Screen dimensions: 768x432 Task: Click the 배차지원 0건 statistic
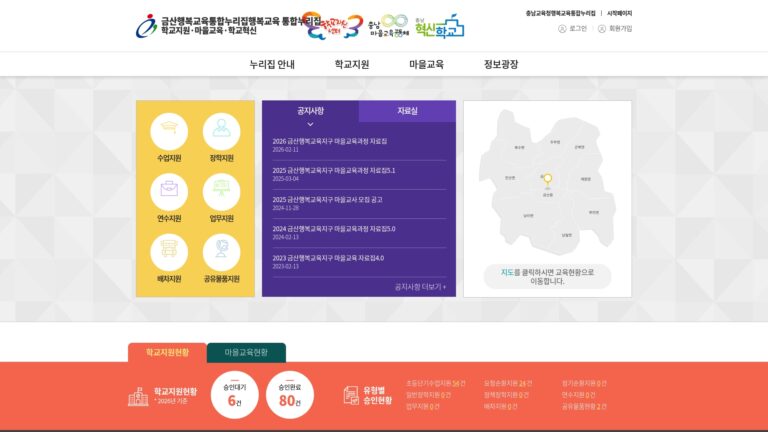501,407
